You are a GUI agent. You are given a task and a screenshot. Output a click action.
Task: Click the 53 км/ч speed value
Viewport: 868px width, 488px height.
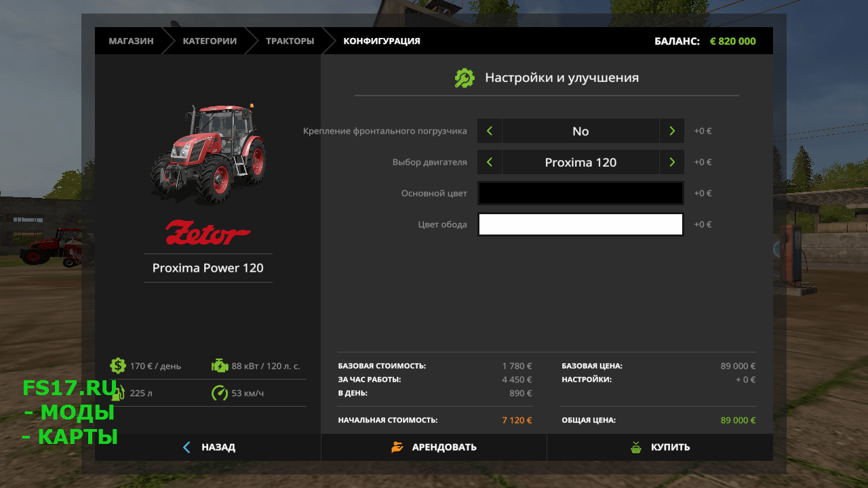[x=248, y=393]
